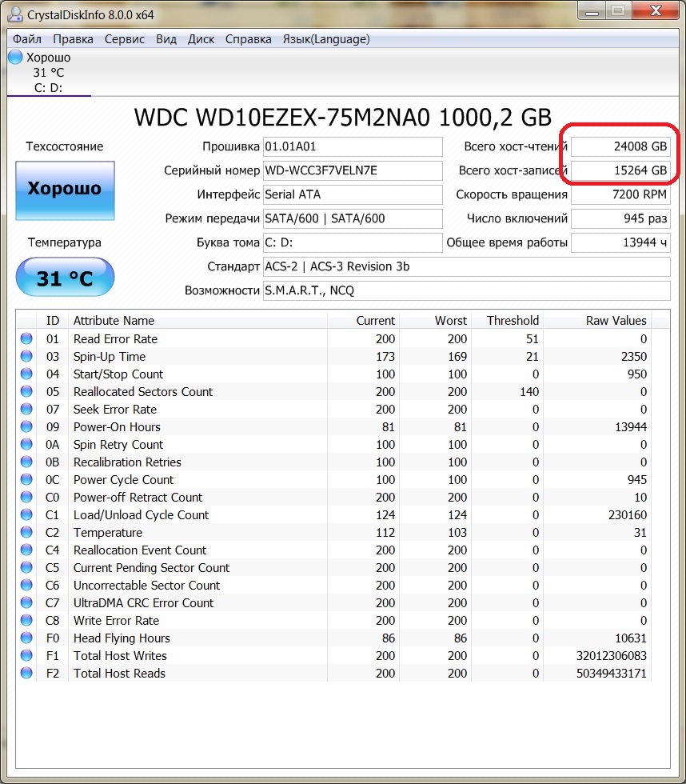Click the Стандарт field ACS-2 | ACS-3
Viewport: 686px width, 784px height.
pos(467,266)
